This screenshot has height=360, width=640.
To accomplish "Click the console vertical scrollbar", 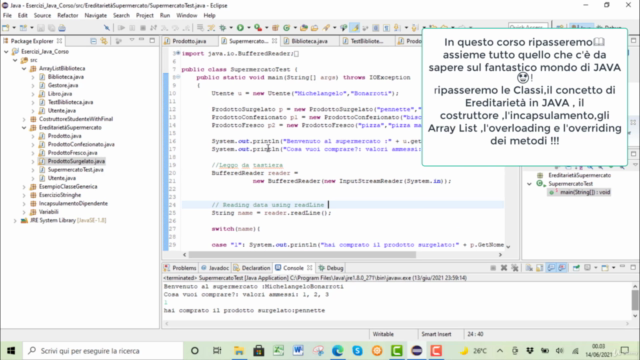I will (635, 300).
